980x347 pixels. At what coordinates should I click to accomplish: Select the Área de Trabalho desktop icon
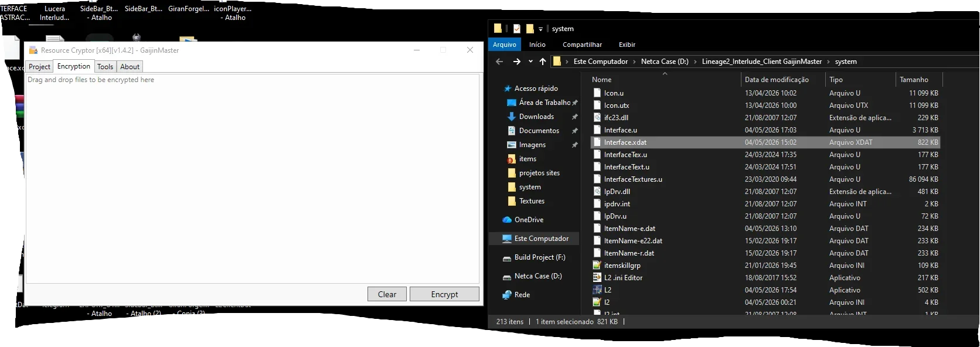(512, 103)
